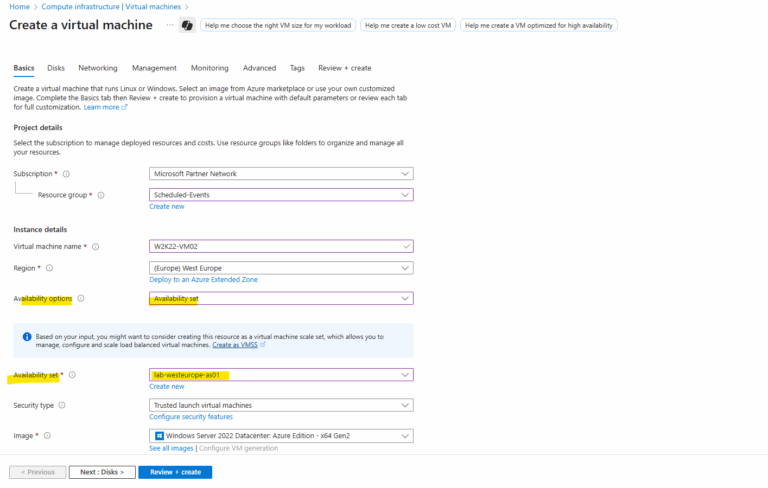Switch to the Tags tab
This screenshot has height=488, width=768.
tap(297, 68)
